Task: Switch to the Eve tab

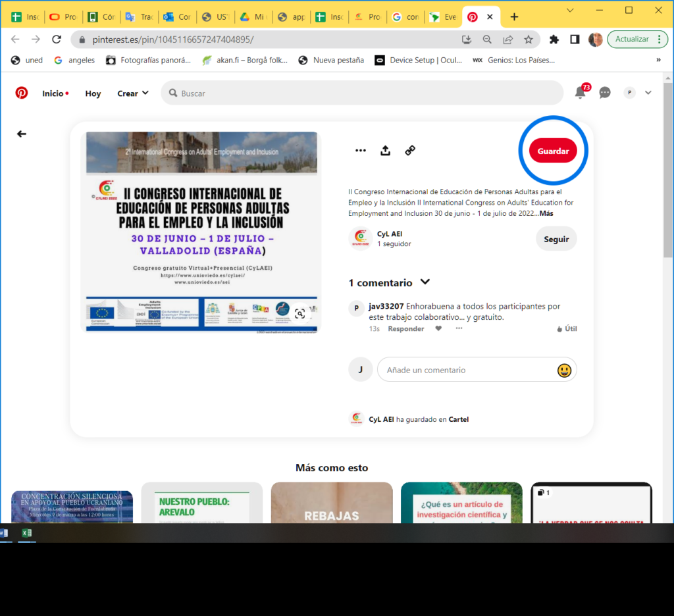Action: tap(443, 16)
